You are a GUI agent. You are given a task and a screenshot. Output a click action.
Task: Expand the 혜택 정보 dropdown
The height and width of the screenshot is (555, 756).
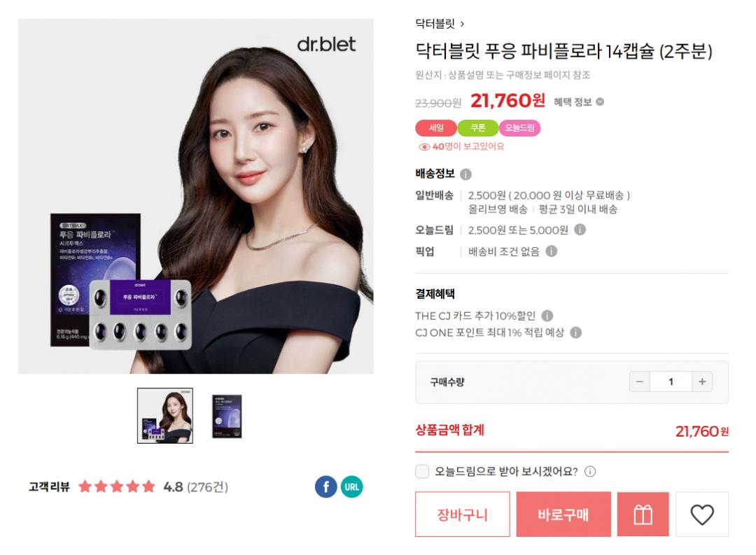click(579, 101)
